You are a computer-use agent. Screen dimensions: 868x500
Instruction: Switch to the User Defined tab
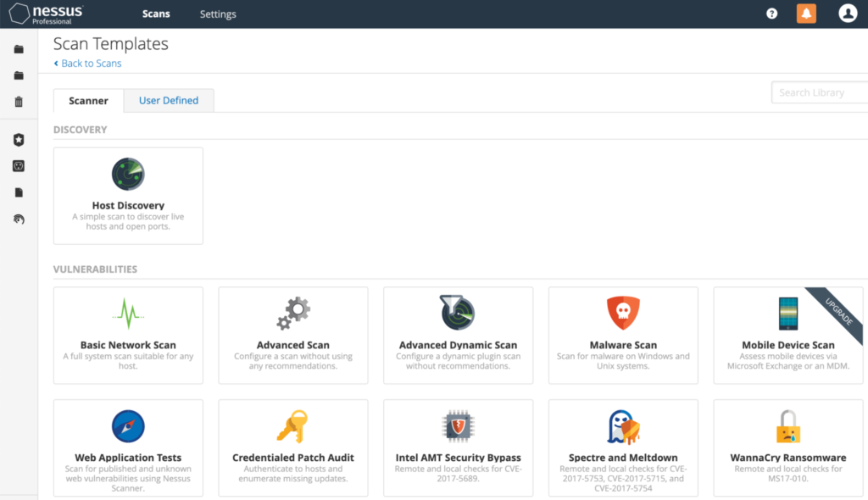click(169, 100)
